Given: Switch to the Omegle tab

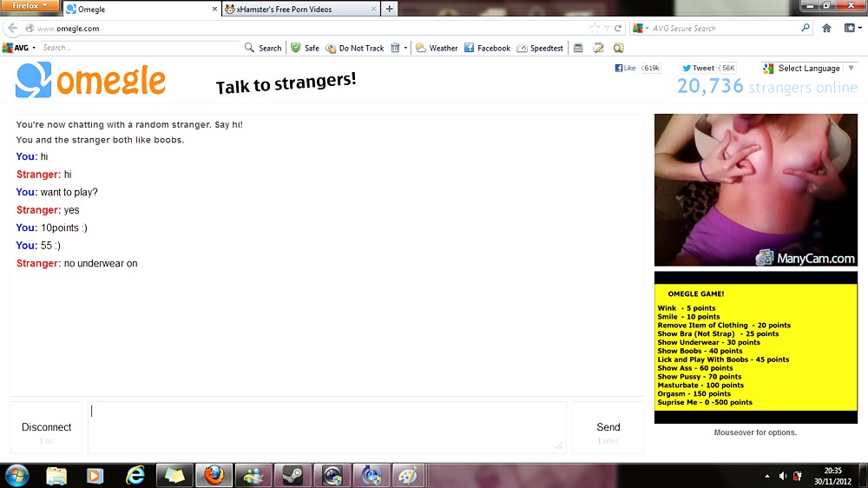Looking at the screenshot, I should tap(139, 9).
